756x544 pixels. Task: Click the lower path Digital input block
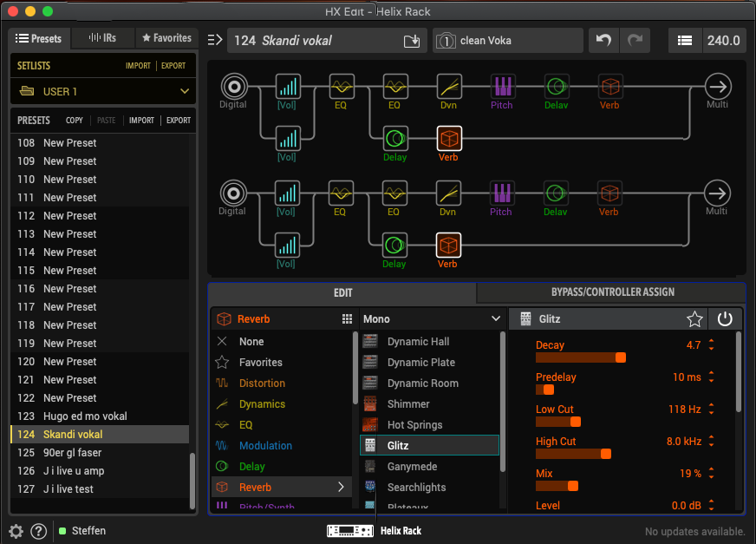233,193
